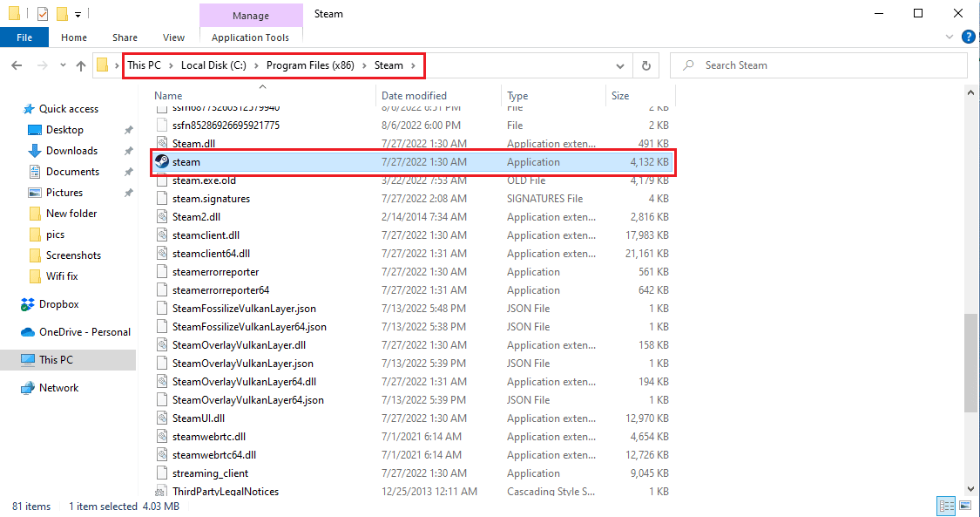Select Network in the navigation pane
This screenshot has width=980, height=517.
[58, 388]
